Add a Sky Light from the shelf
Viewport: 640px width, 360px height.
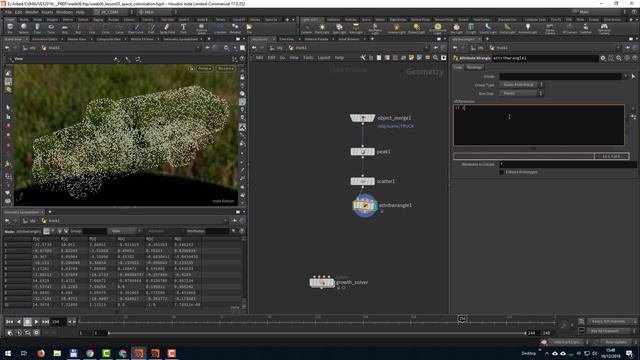pos(456,28)
